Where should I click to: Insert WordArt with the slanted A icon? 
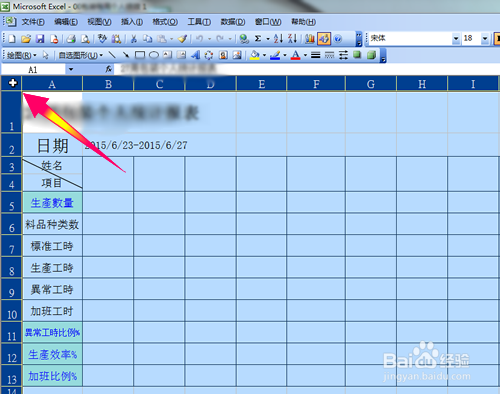(195, 55)
